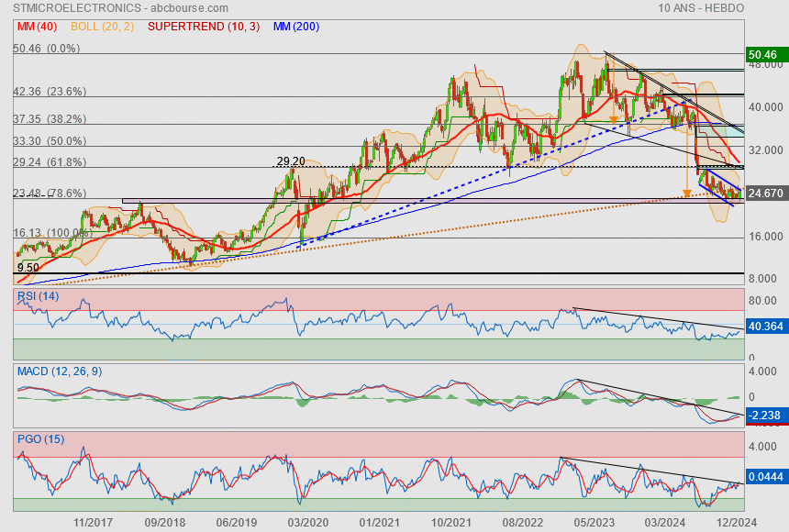Click the -2.238 MACD value tag

[x=766, y=416]
